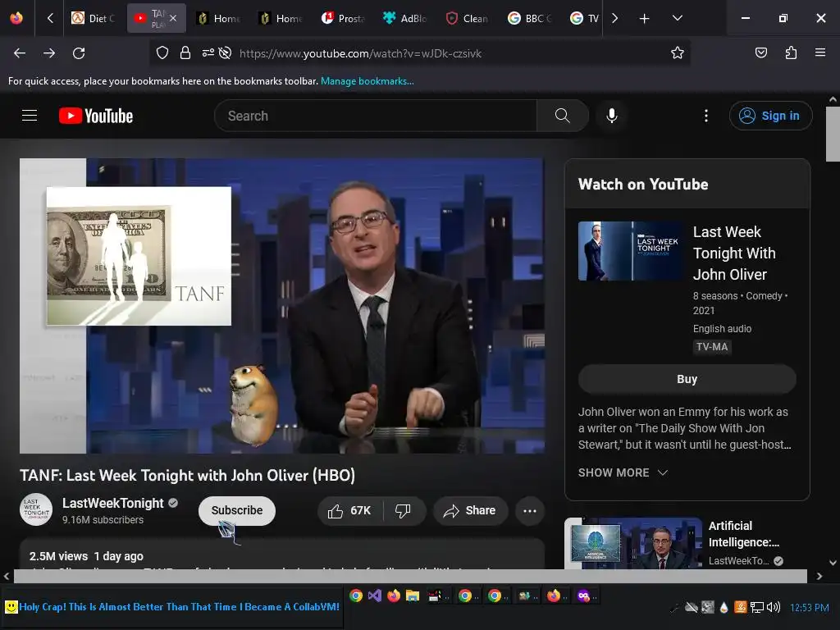Open the site permissions icon in address bar
The height and width of the screenshot is (630, 840).
208,52
